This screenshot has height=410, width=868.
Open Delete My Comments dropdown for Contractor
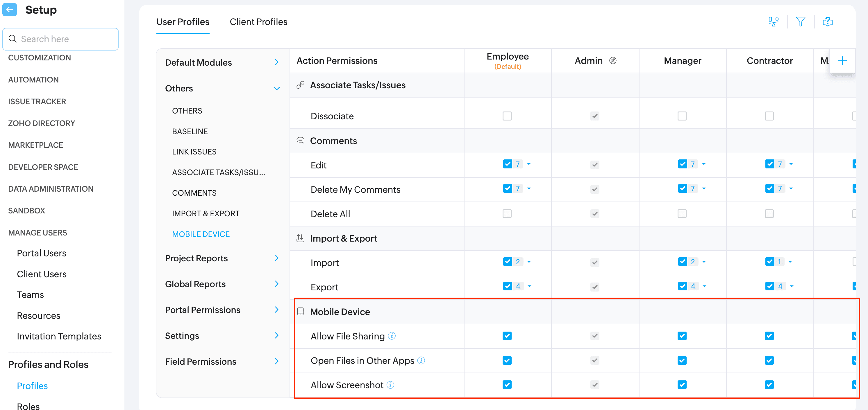pos(791,188)
